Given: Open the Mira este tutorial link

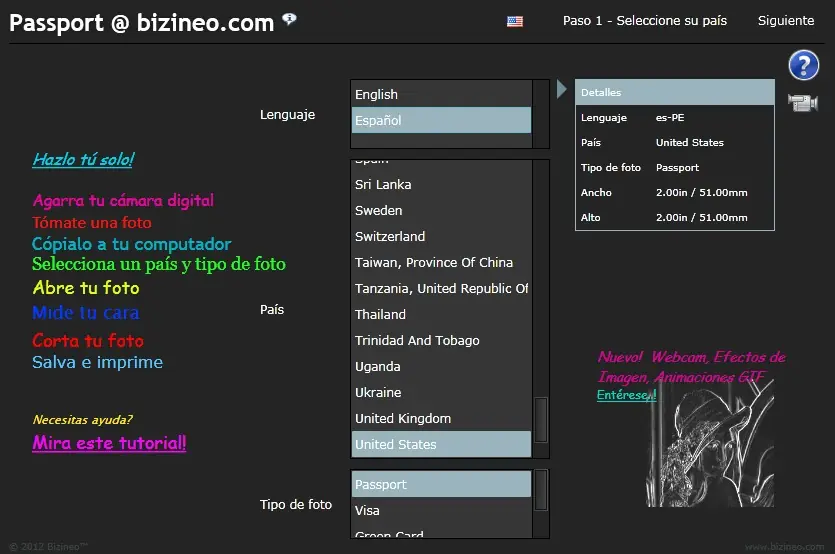Looking at the screenshot, I should click(109, 443).
